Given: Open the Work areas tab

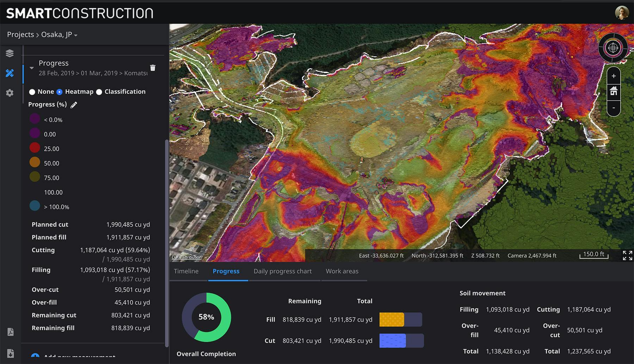Looking at the screenshot, I should click(x=342, y=271).
